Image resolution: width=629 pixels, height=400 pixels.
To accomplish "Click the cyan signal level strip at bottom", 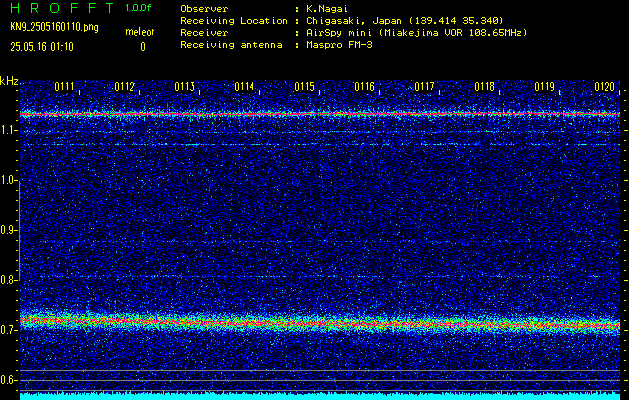I will click(x=320, y=396).
